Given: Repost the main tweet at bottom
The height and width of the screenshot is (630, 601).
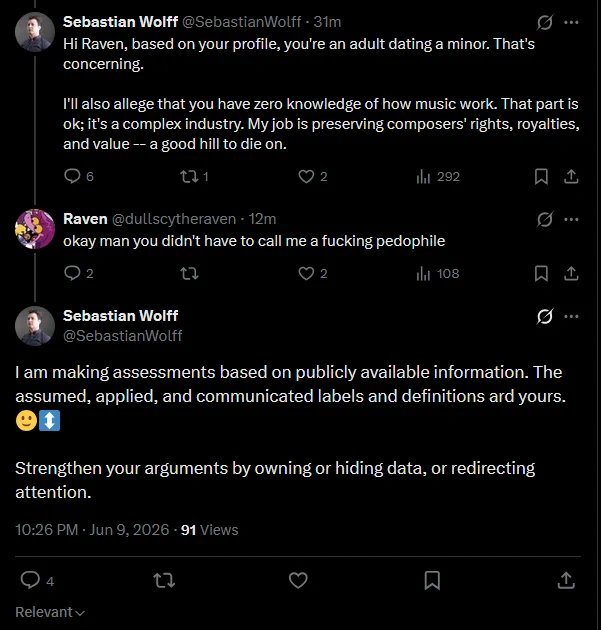Looking at the screenshot, I should (164, 580).
